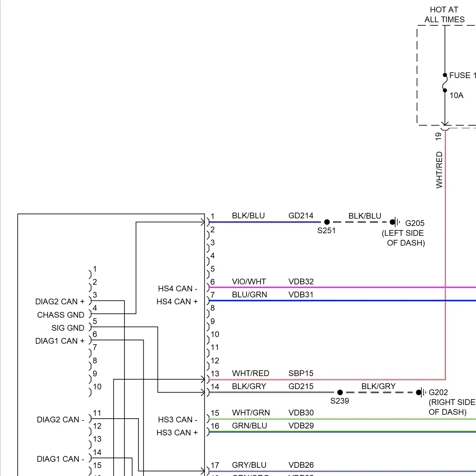Select the S251 splice label
This screenshot has height=476, width=476.
tap(327, 230)
